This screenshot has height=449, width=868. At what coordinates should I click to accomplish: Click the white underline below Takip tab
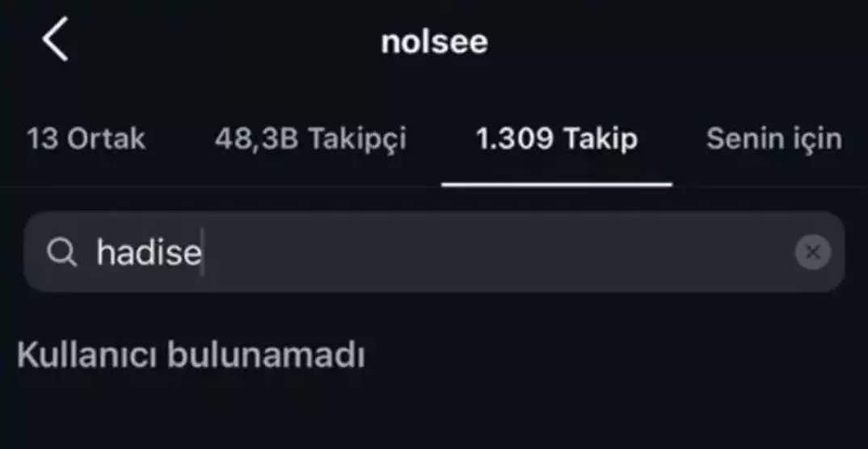(556, 184)
